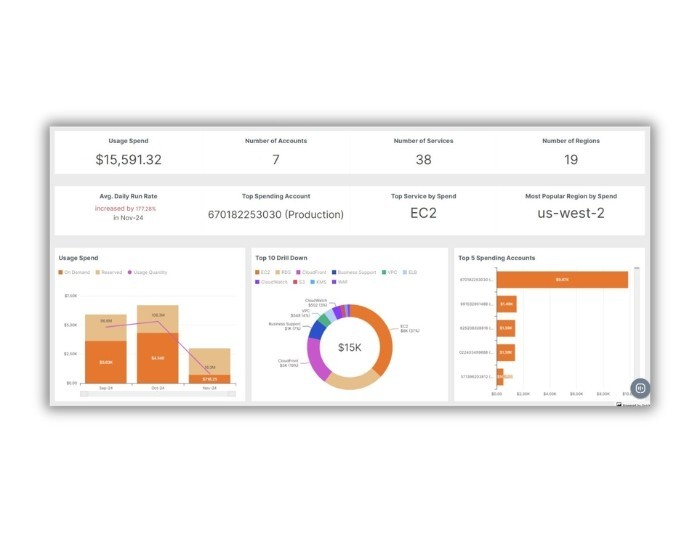Screen dimensions: 700x552
Task: Click the Nov-24 Reserved bar segment
Action: (x=209, y=361)
